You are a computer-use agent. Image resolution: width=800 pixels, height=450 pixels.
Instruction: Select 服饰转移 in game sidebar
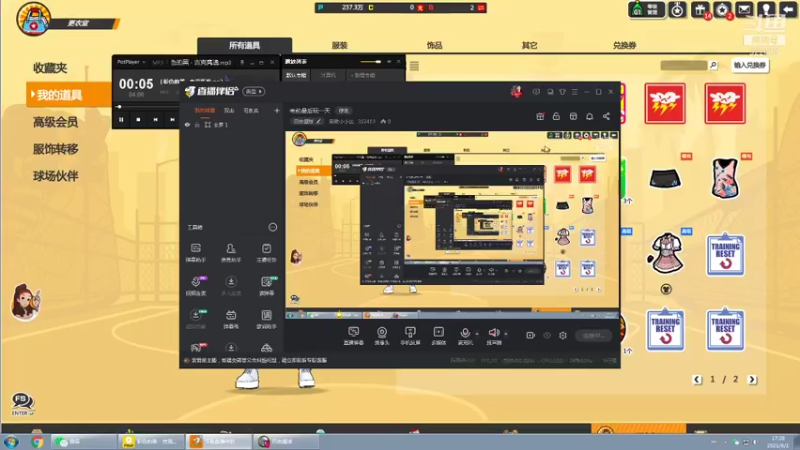click(55, 149)
